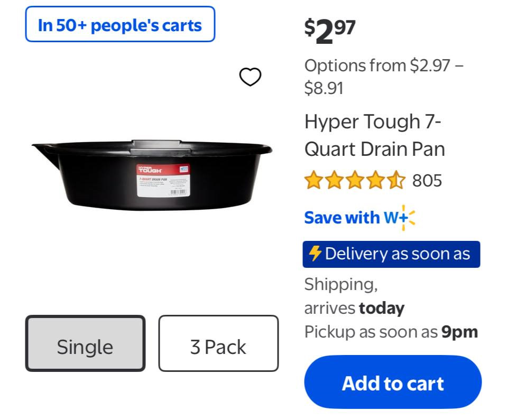Click the Pickup as soon as 9pm text

(x=391, y=332)
